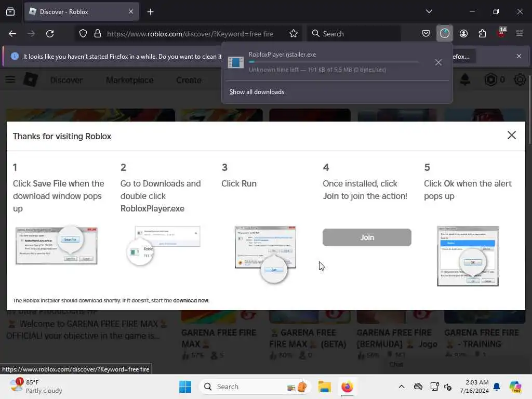Open Firefox application menu
Viewport: 532px width, 399px height.
coord(520,33)
